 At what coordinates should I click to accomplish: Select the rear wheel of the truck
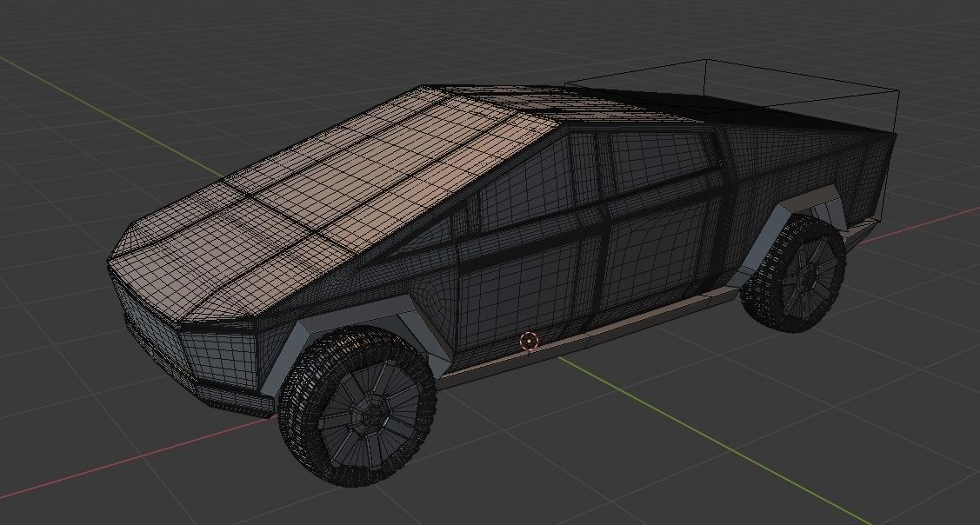pos(793,274)
